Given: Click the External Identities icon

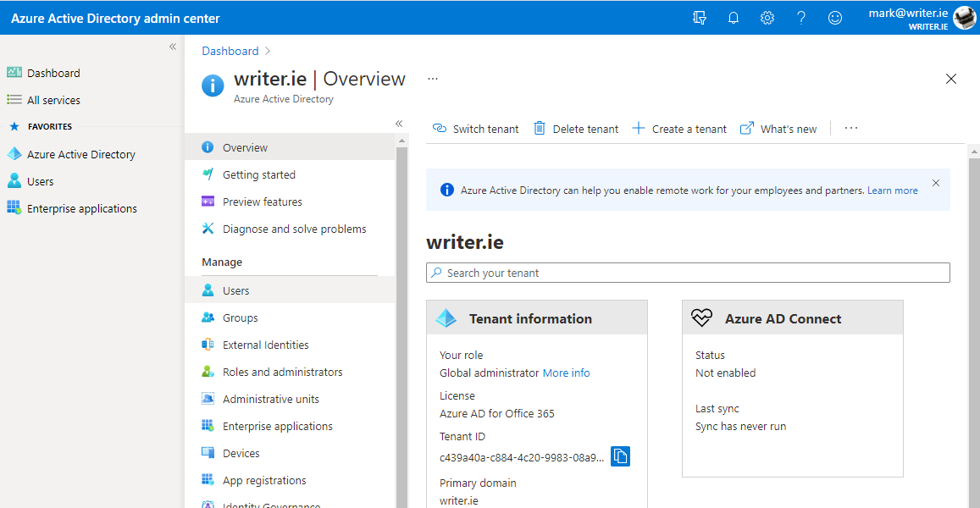Looking at the screenshot, I should point(208,345).
